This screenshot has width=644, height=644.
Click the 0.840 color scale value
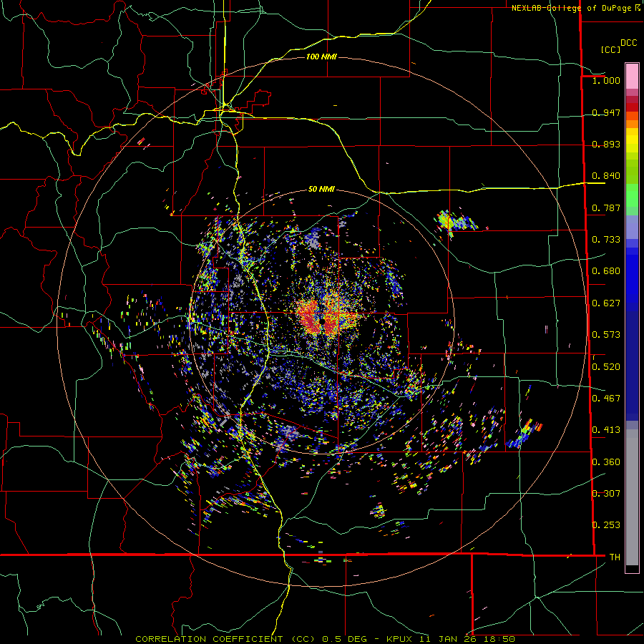(x=606, y=176)
